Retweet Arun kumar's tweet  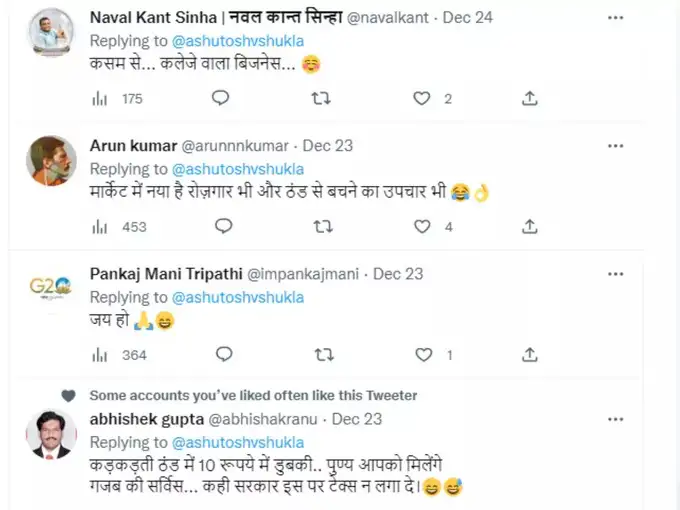(x=323, y=226)
